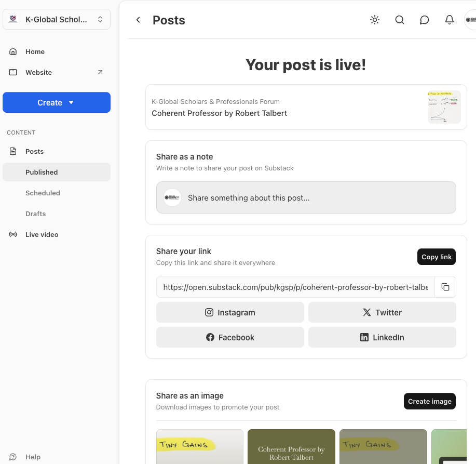Screen dimensions: 476x464
Task: Select the green share image thumbnail
Action: [449, 447]
